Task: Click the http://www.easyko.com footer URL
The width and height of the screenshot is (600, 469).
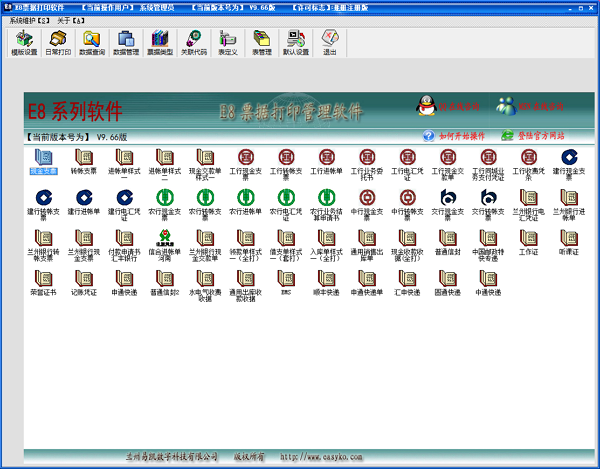Action: coord(321,456)
